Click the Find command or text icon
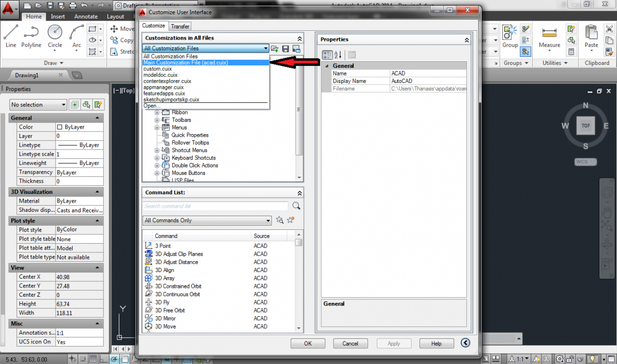The height and width of the screenshot is (364, 617). [x=280, y=220]
